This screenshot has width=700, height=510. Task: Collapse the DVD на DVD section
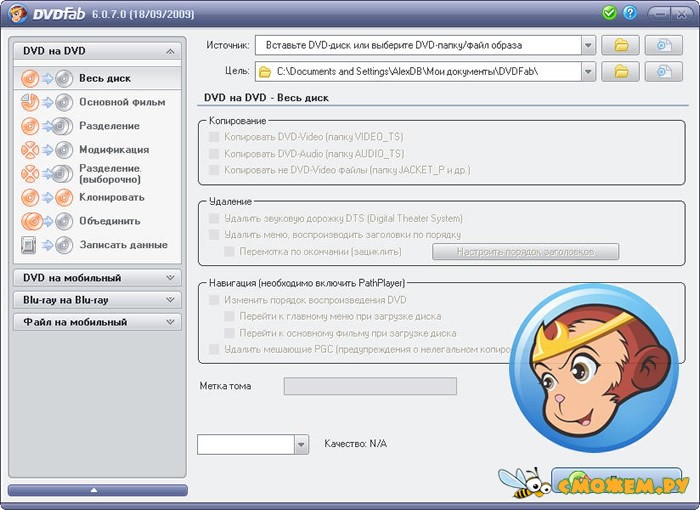point(97,51)
